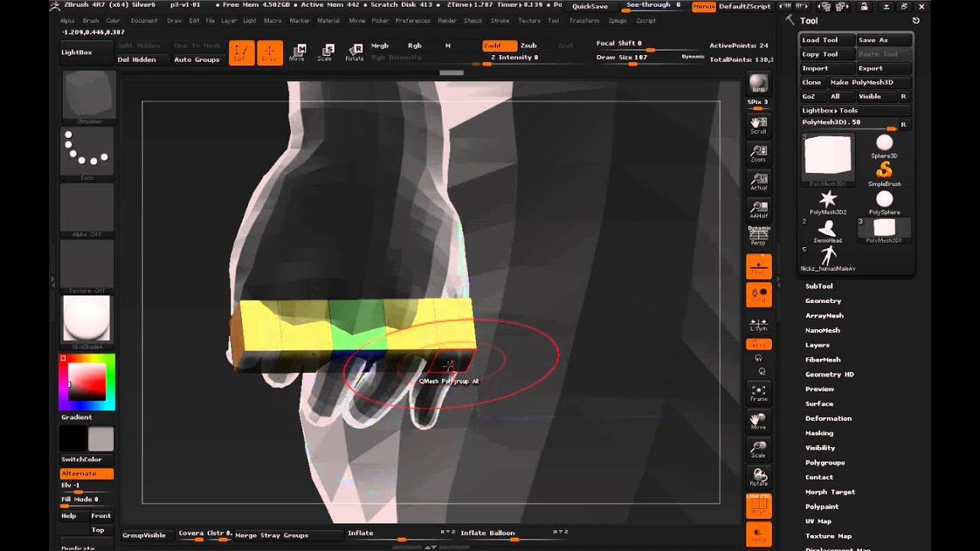Expand the Polygroups subpalette

click(825, 462)
